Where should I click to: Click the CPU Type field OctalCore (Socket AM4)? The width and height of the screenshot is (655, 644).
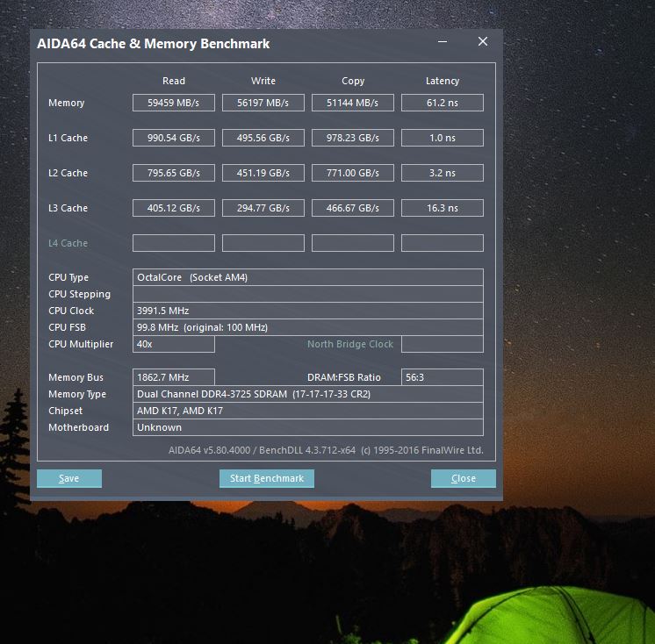tap(308, 277)
